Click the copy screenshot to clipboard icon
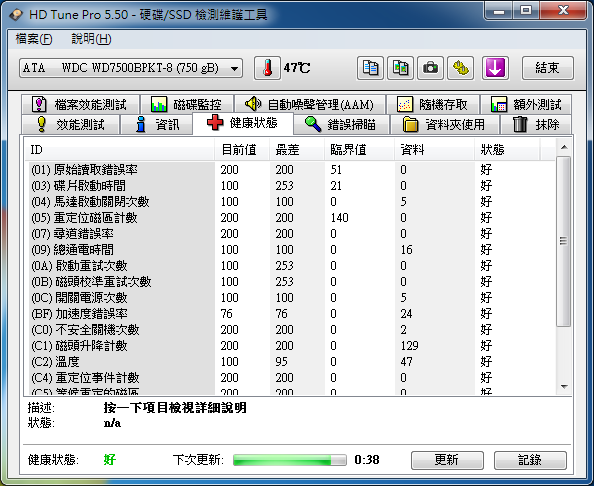This screenshot has height=486, width=594. [x=400, y=68]
